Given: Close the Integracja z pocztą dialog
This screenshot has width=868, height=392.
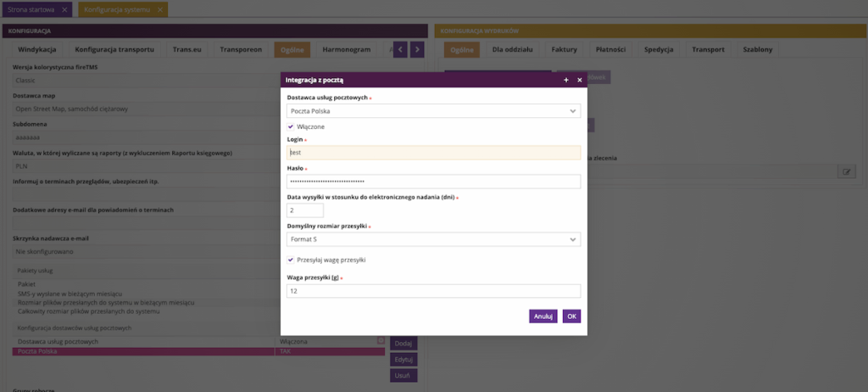Looking at the screenshot, I should [580, 80].
